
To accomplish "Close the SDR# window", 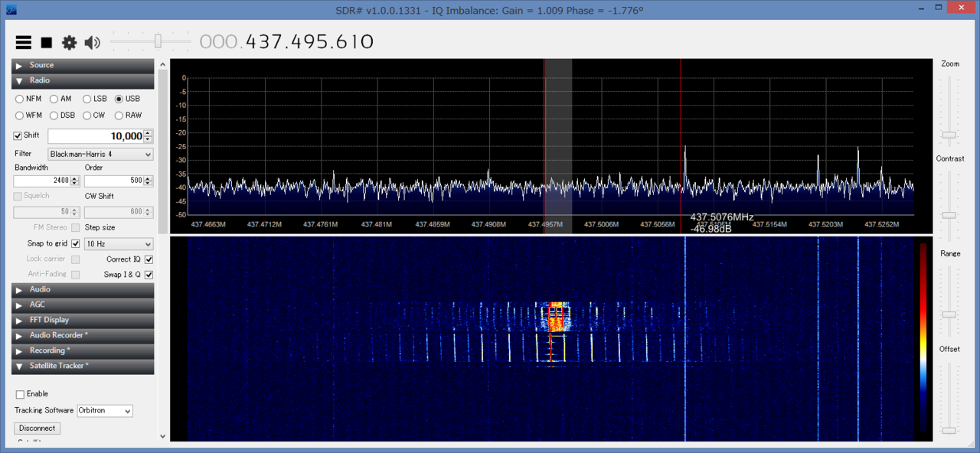I will (960, 8).
